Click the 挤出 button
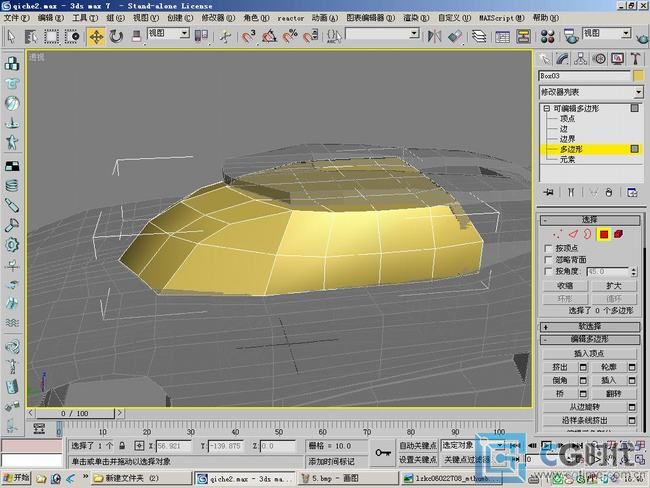 click(560, 367)
